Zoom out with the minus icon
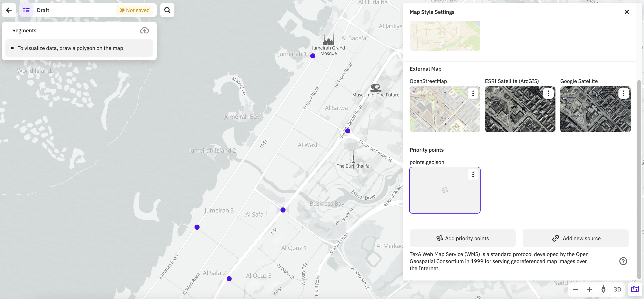The width and height of the screenshot is (644, 299). coord(575,289)
